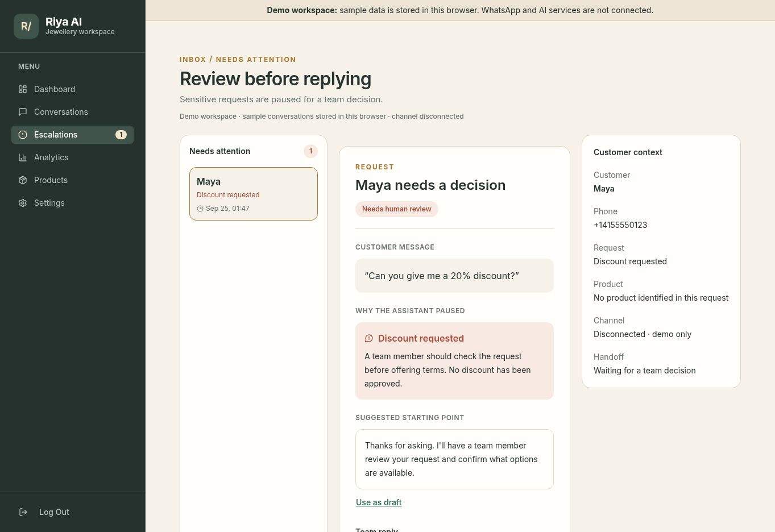The width and height of the screenshot is (775, 532).
Task: Click the customer message quote bubble
Action: click(x=454, y=276)
